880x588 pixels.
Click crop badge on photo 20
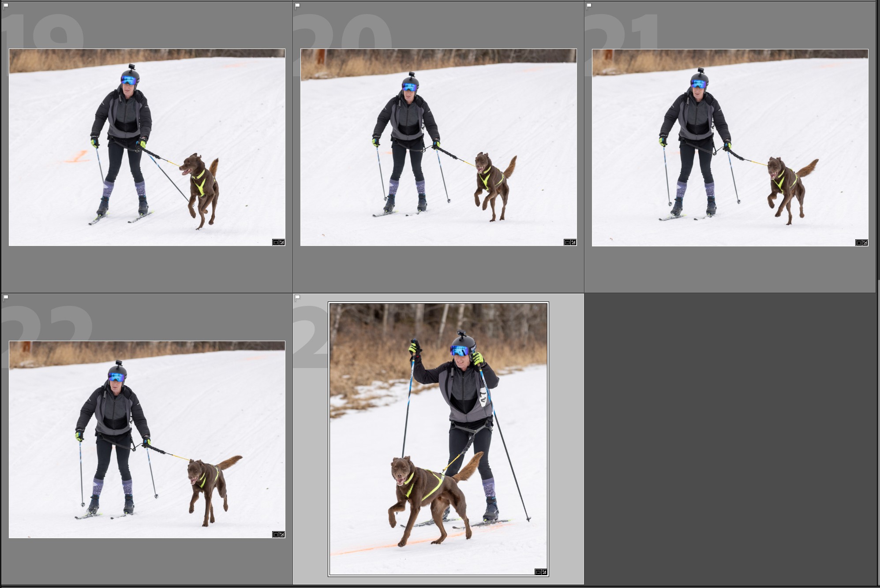point(567,242)
